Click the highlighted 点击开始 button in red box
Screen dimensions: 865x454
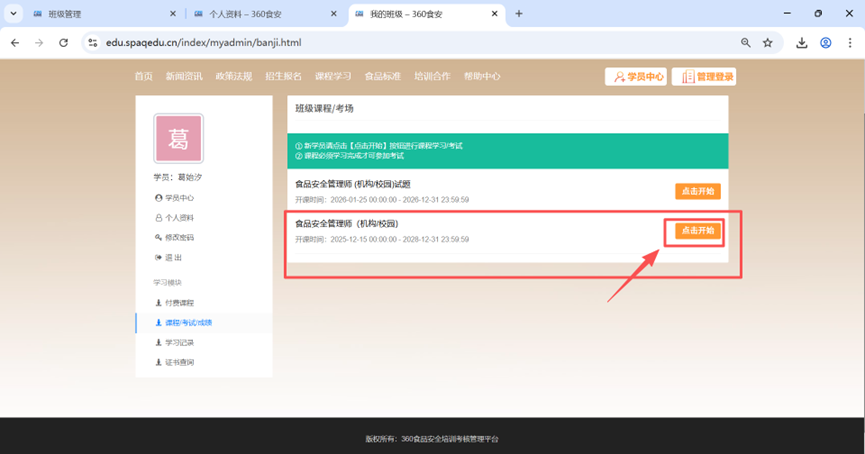coord(697,231)
